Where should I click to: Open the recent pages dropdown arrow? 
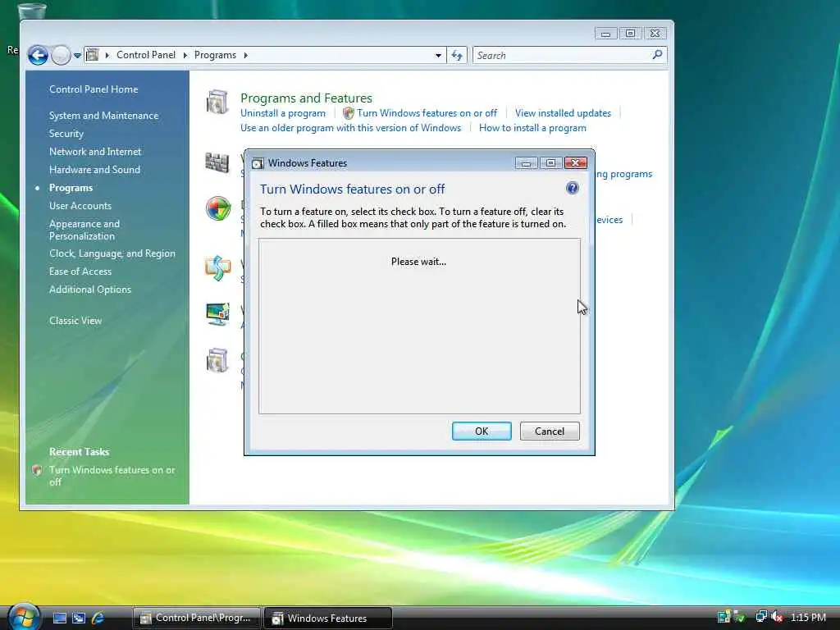pos(78,55)
